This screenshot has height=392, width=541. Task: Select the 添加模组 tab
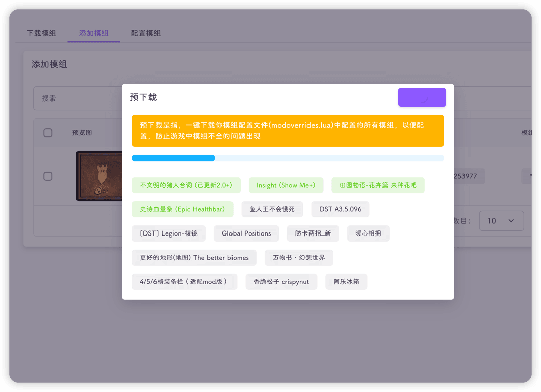[94, 33]
